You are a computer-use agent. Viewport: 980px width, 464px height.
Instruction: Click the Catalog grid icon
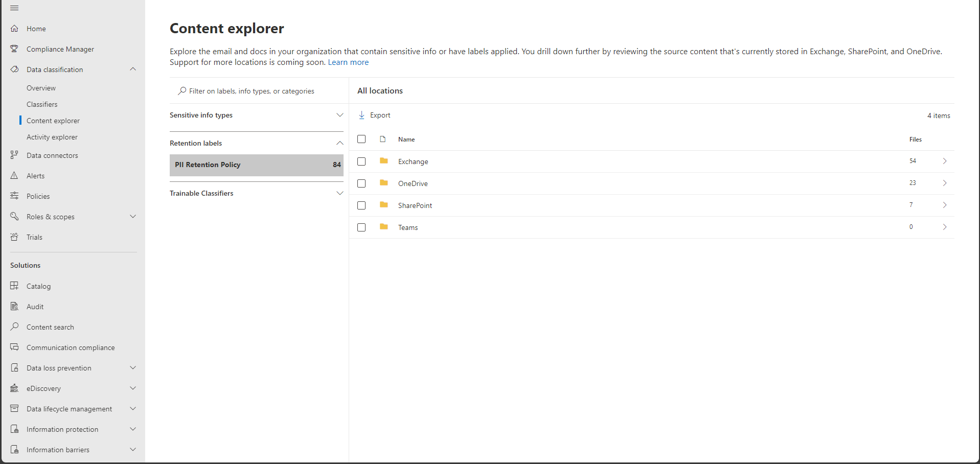pos(14,286)
